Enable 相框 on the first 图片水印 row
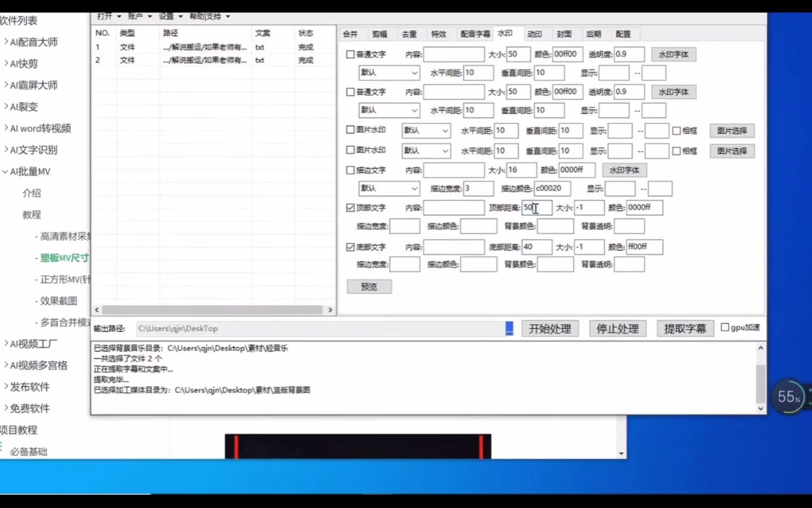 (677, 131)
